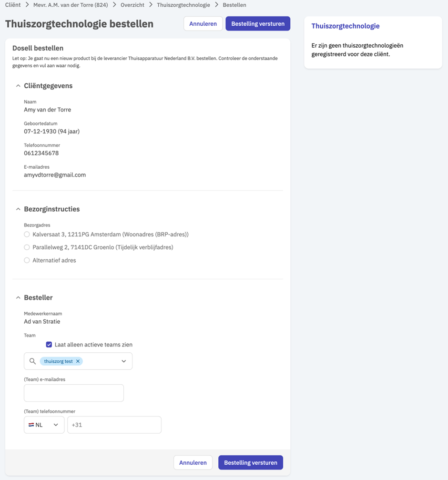
Task: Open Mevr. A.M. van der Torre breadcrumb
Action: click(x=71, y=5)
